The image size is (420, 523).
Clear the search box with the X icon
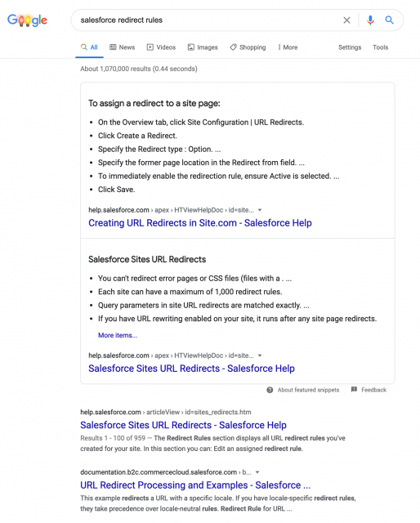tap(346, 20)
